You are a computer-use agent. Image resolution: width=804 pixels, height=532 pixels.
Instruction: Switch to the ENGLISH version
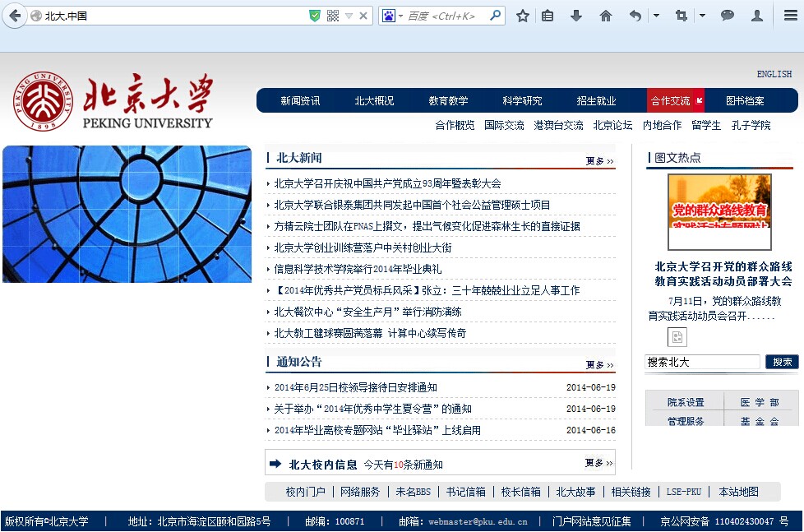point(774,74)
